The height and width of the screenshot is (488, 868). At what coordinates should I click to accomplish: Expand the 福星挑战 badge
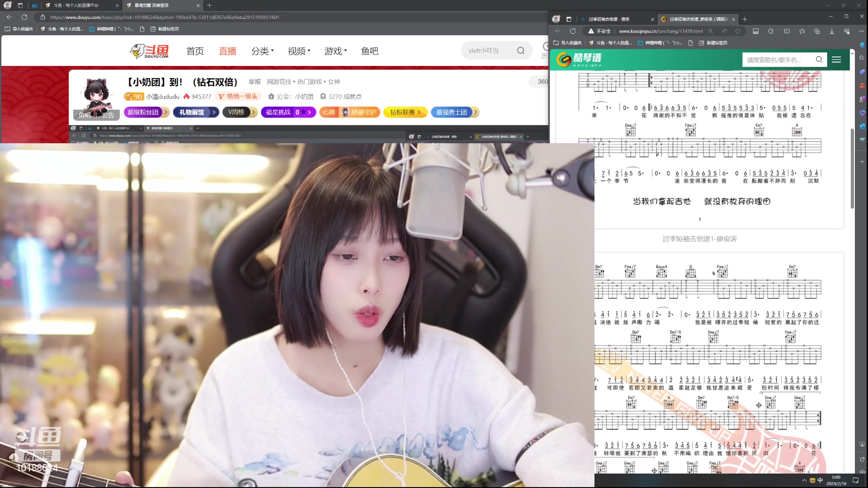point(288,113)
